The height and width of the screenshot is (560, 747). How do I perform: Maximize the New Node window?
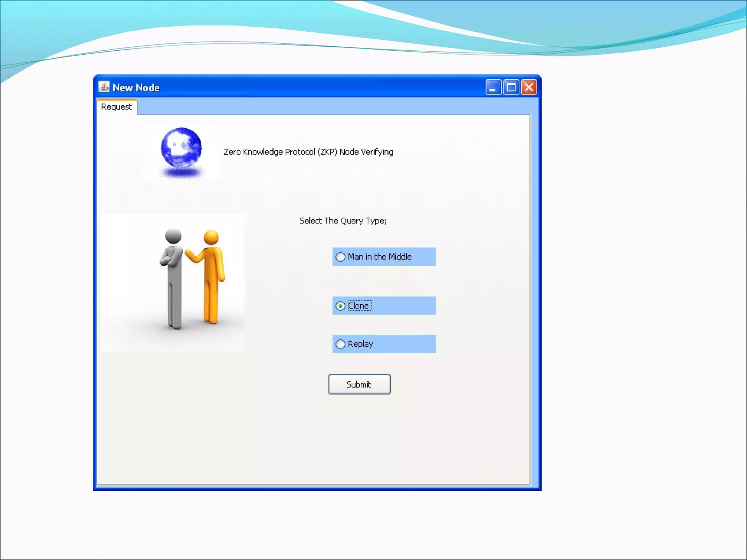pyautogui.click(x=511, y=87)
